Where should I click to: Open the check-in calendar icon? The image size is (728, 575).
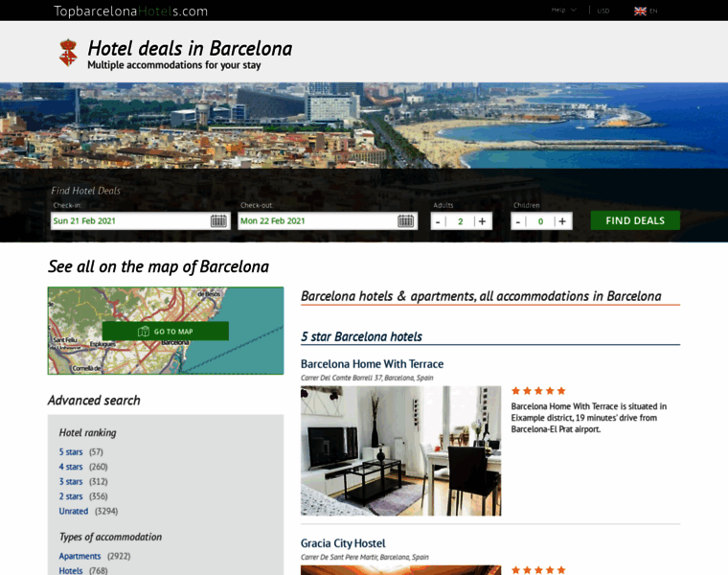pyautogui.click(x=218, y=221)
